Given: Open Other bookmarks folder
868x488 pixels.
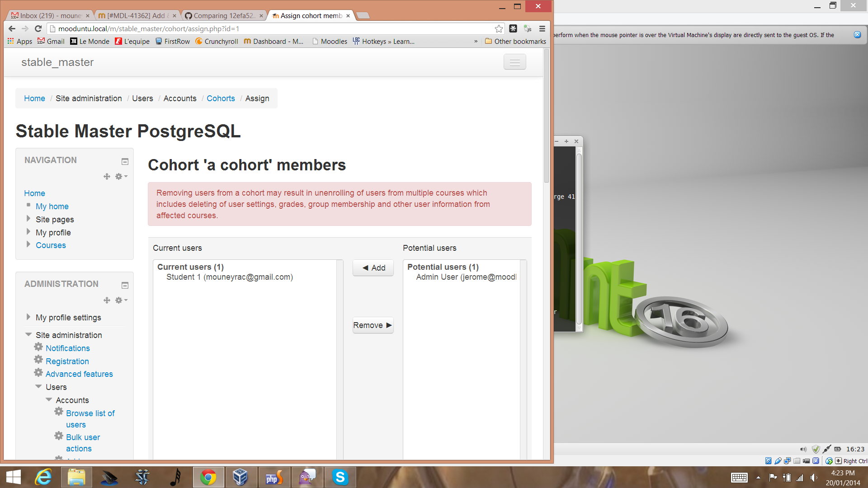Looking at the screenshot, I should [515, 41].
